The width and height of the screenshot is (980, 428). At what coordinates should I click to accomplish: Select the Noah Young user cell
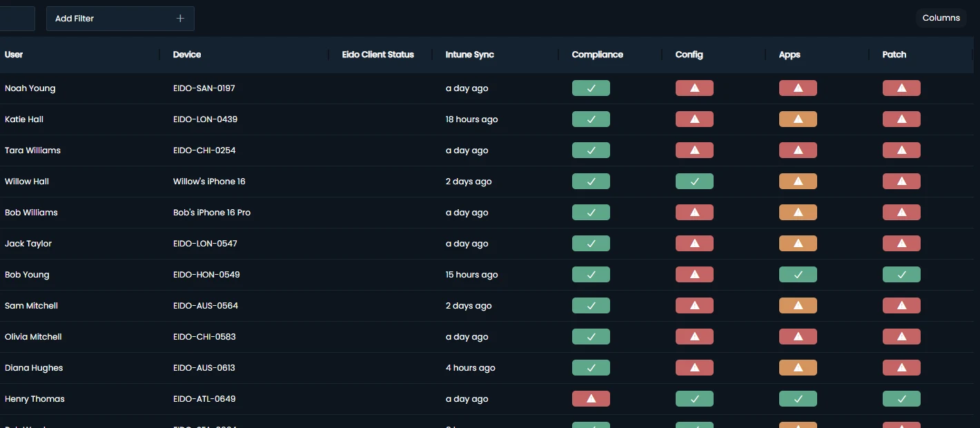(30, 88)
